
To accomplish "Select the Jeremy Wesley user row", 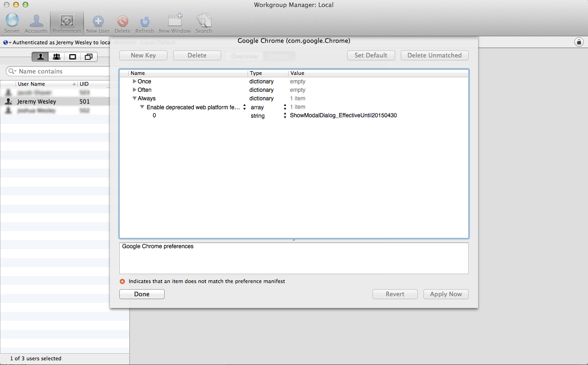I will (x=55, y=101).
